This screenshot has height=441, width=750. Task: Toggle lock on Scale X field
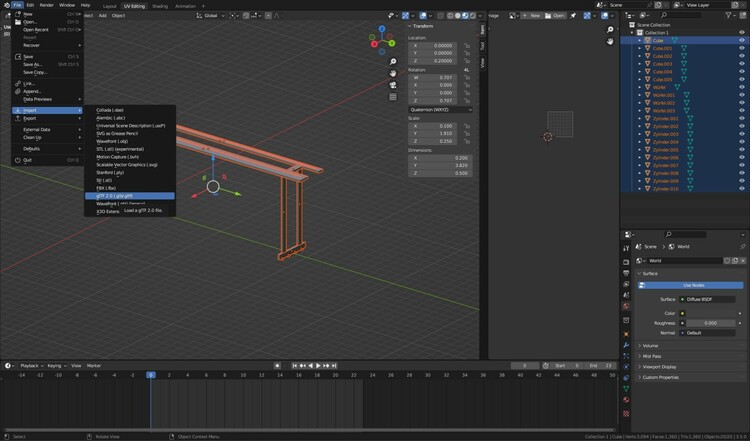(467, 126)
